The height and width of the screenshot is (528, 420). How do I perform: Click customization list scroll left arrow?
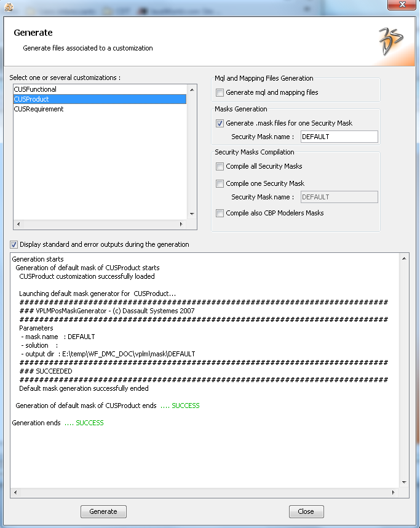pos(18,224)
